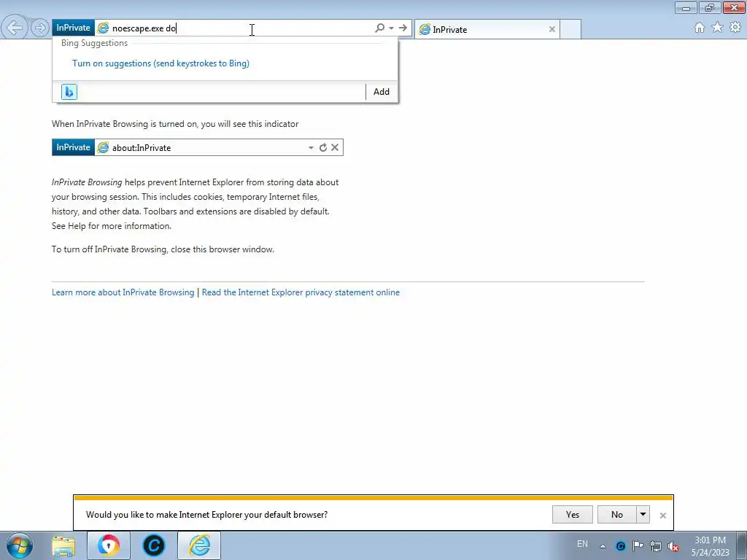
Task: Expand the dropdown arrow next to No
Action: (x=643, y=514)
